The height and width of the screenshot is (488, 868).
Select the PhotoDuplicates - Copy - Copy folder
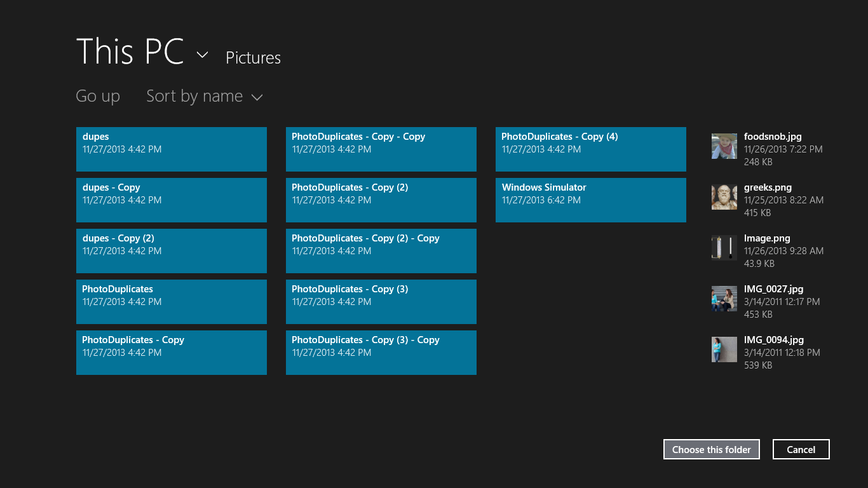click(x=381, y=149)
